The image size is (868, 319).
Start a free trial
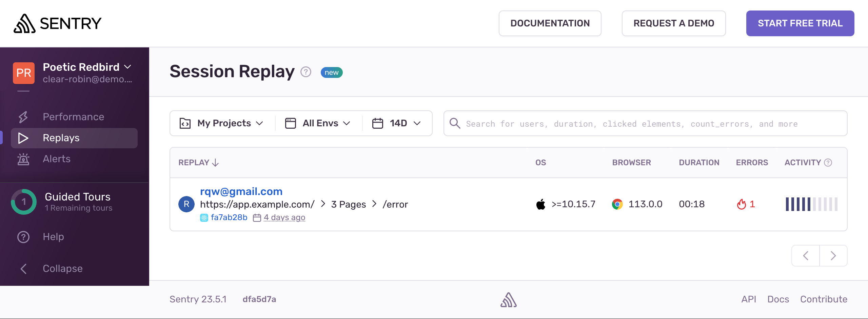[800, 23]
